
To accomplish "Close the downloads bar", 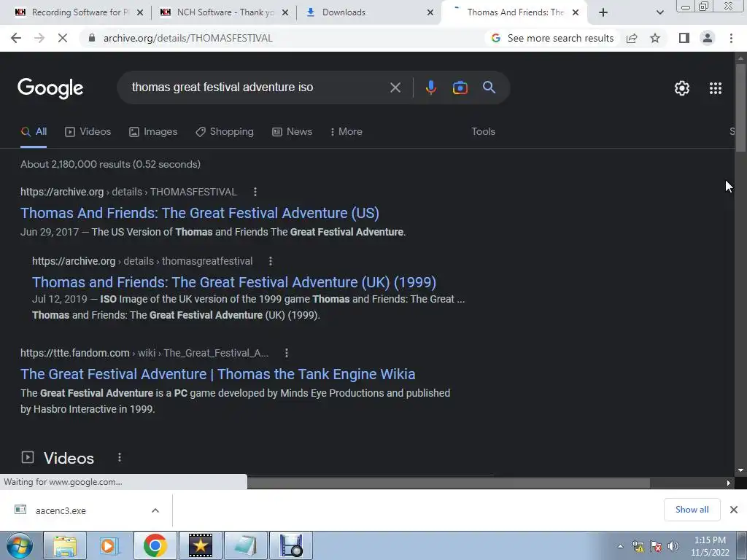I will [734, 510].
